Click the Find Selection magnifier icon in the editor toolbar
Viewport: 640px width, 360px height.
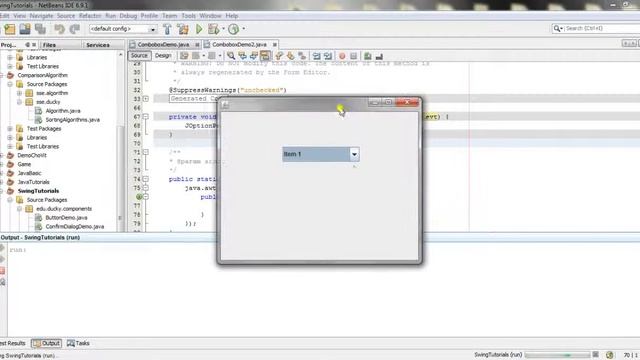coord(231,56)
